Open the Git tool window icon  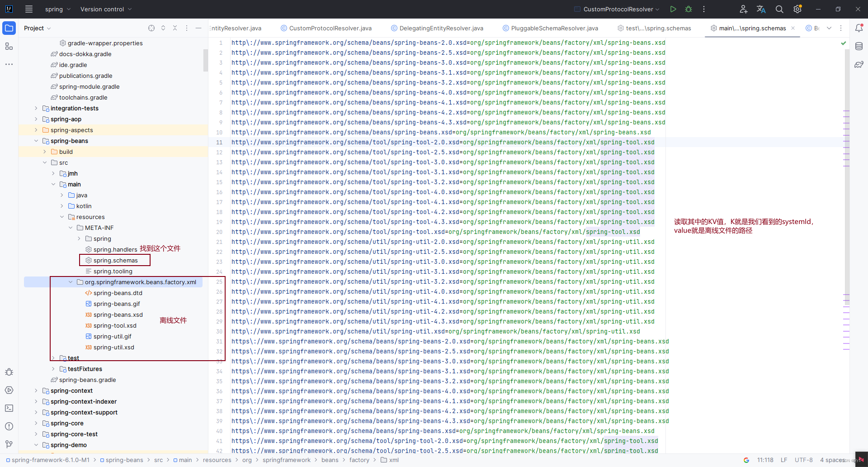pos(9,444)
